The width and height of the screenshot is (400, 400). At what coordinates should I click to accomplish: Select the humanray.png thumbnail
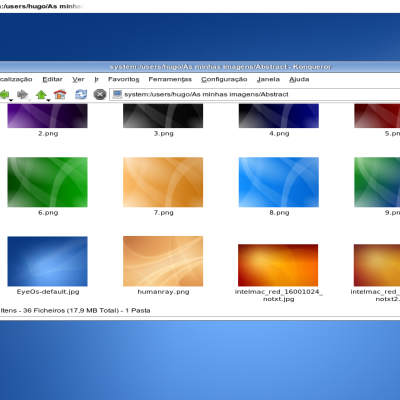click(x=163, y=261)
